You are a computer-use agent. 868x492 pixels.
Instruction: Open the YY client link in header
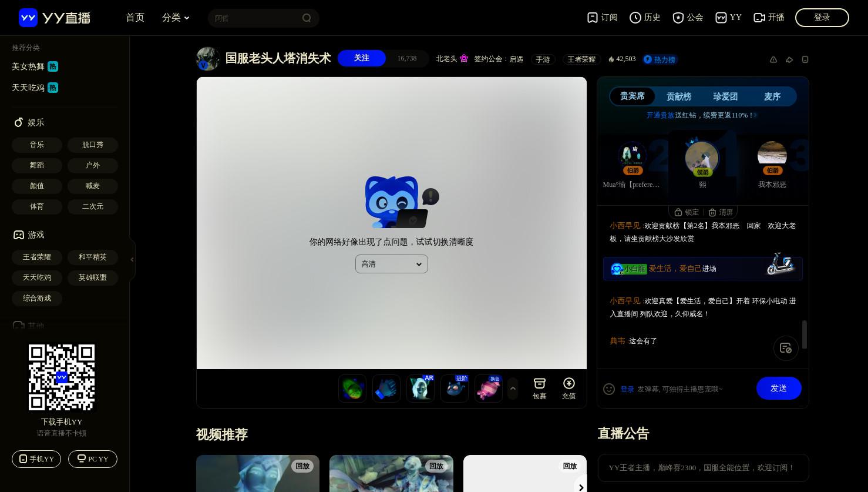(728, 18)
